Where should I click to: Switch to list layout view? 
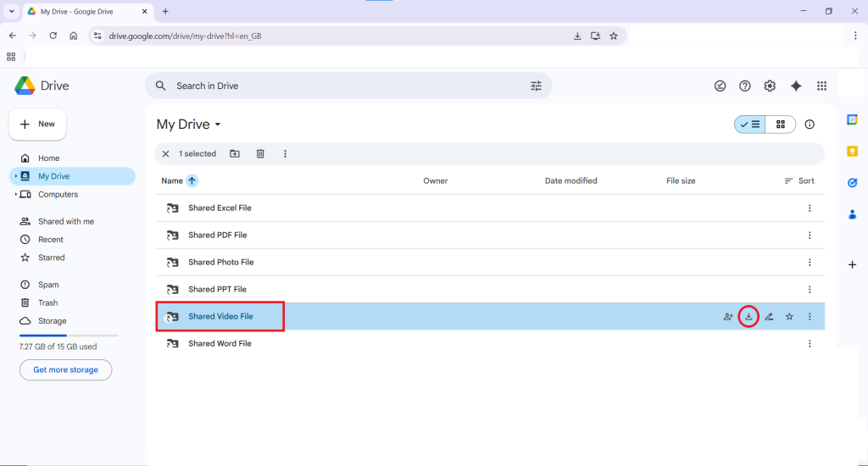[x=750, y=125]
